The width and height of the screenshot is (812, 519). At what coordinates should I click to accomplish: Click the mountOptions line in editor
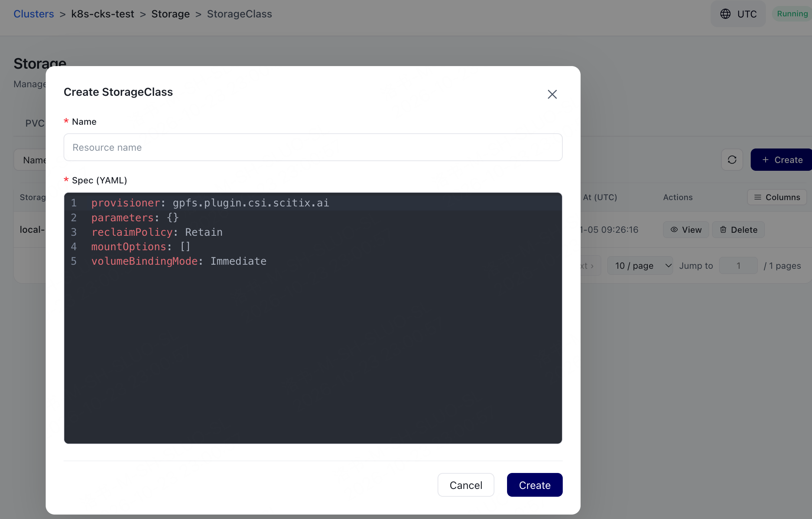tap(141, 247)
